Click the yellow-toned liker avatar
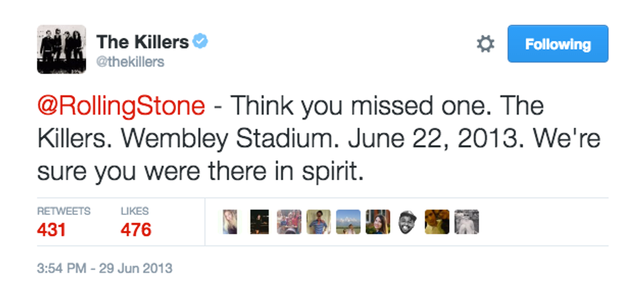 (437, 222)
